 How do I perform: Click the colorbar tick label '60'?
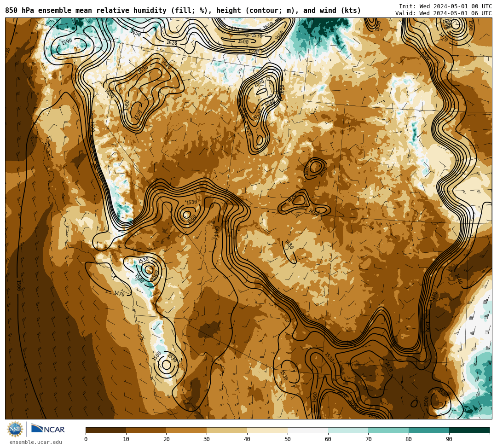point(328,439)
